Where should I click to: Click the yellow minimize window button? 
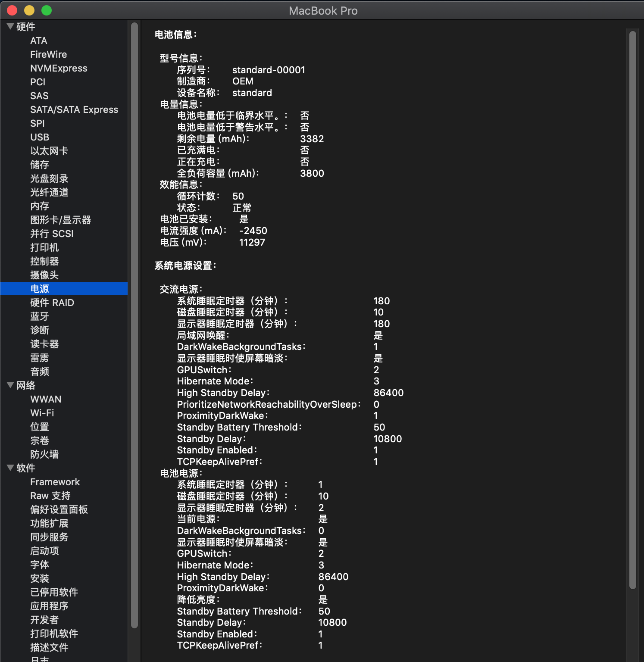pyautogui.click(x=29, y=10)
